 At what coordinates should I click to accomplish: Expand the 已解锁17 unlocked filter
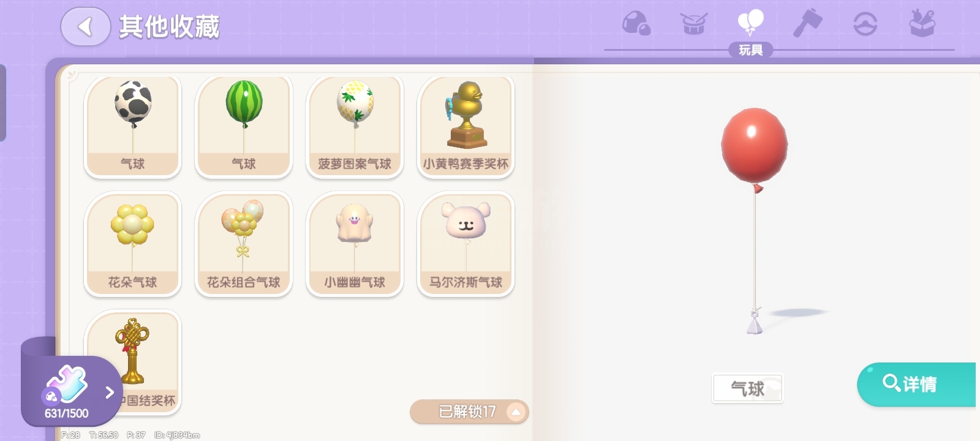point(469,412)
